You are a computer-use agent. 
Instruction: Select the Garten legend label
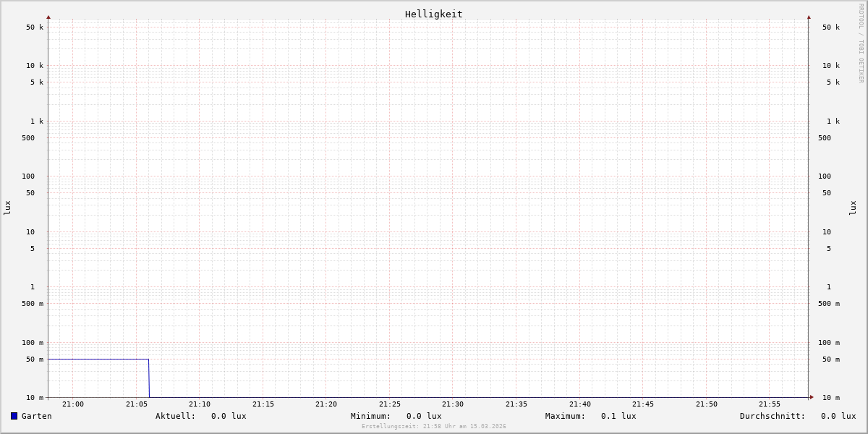tap(36, 416)
